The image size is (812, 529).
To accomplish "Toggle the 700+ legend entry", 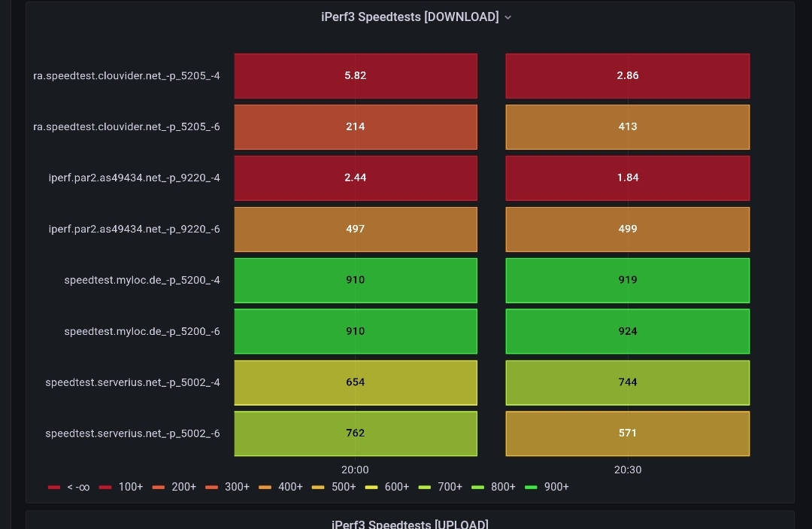I will tap(441, 487).
